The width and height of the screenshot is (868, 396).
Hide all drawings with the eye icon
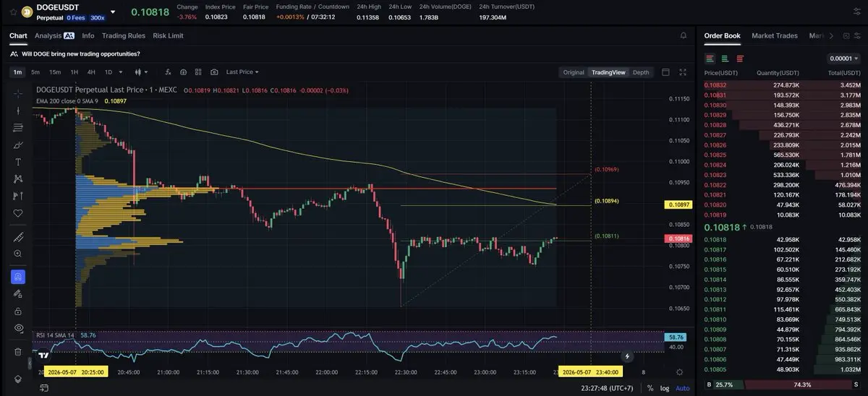pos(19,328)
